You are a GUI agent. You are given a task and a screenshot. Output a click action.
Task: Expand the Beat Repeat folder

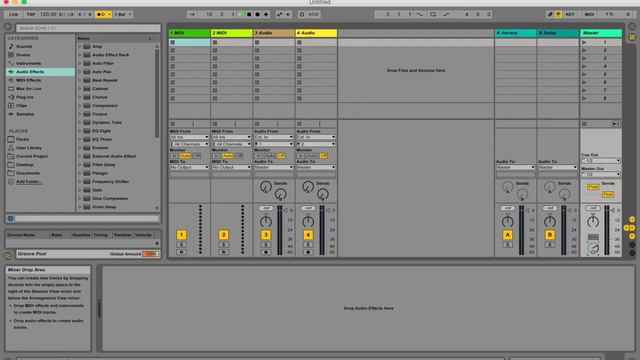coord(80,80)
